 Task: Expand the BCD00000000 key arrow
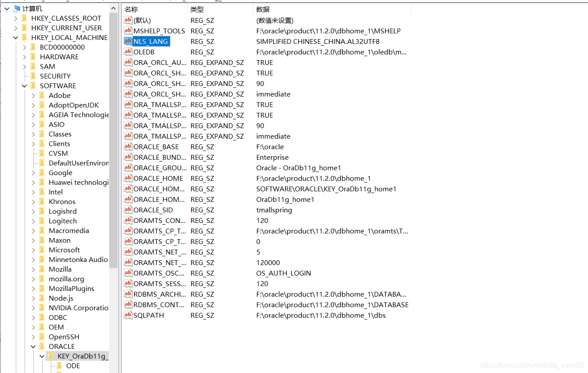pyautogui.click(x=25, y=47)
